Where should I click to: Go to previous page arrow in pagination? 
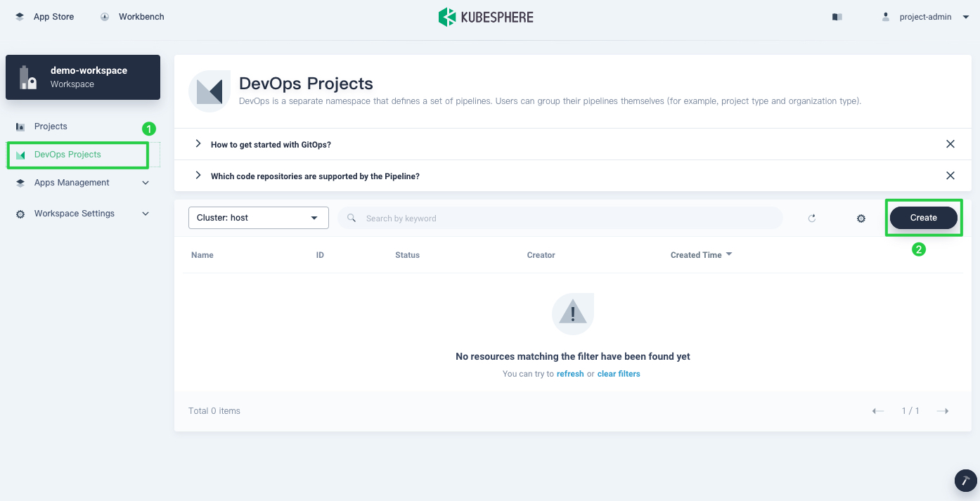pyautogui.click(x=878, y=411)
